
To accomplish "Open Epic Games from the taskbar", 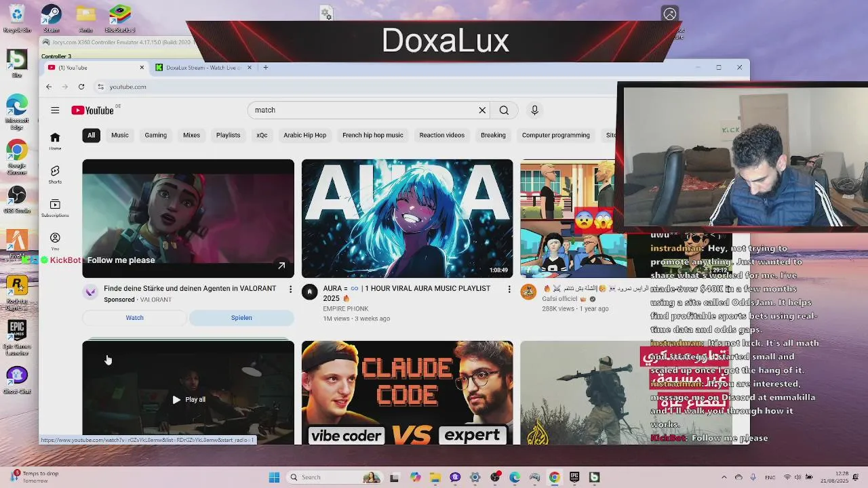I will [574, 477].
